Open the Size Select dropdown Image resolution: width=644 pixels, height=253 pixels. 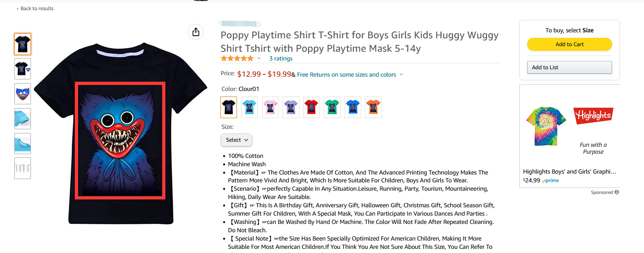pyautogui.click(x=237, y=140)
